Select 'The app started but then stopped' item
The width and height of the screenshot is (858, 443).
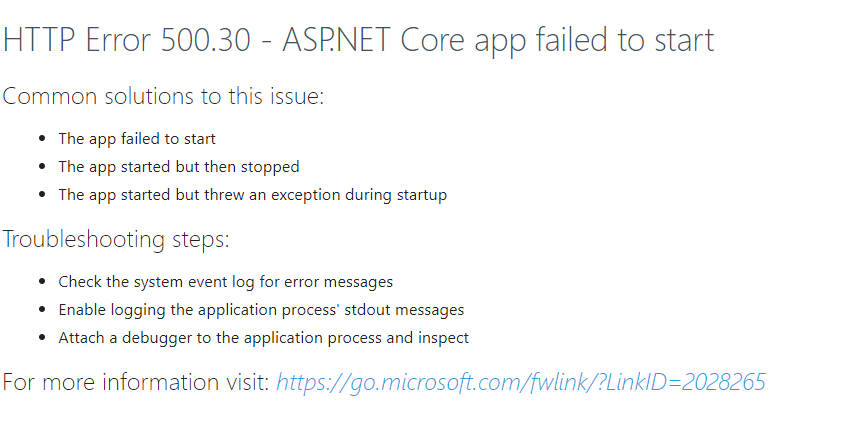click(x=179, y=167)
